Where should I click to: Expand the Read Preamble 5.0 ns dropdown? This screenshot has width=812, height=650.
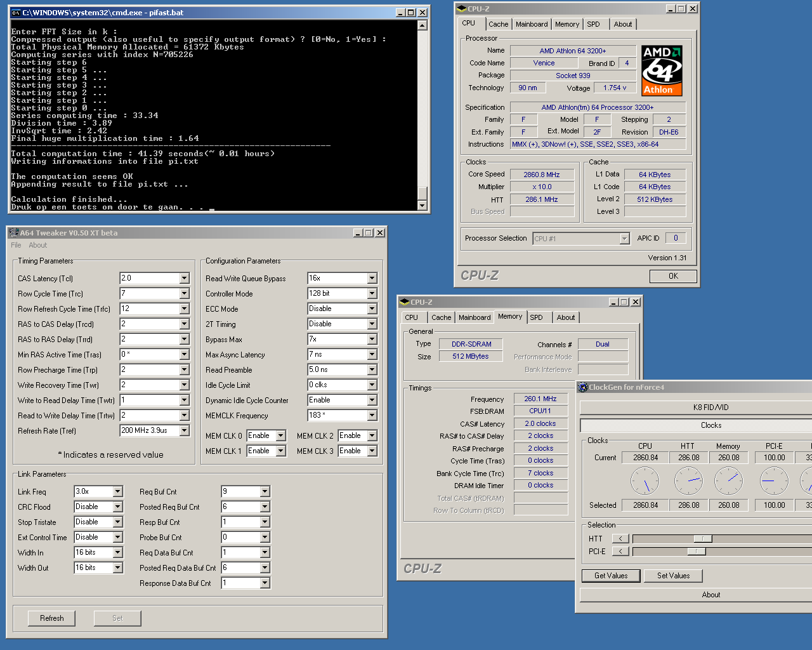click(x=372, y=369)
